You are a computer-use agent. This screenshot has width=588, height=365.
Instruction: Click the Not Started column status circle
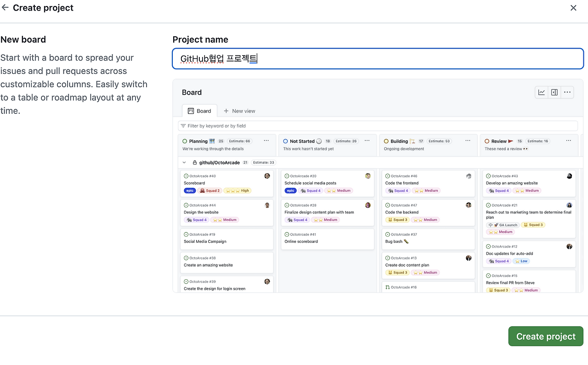285,141
